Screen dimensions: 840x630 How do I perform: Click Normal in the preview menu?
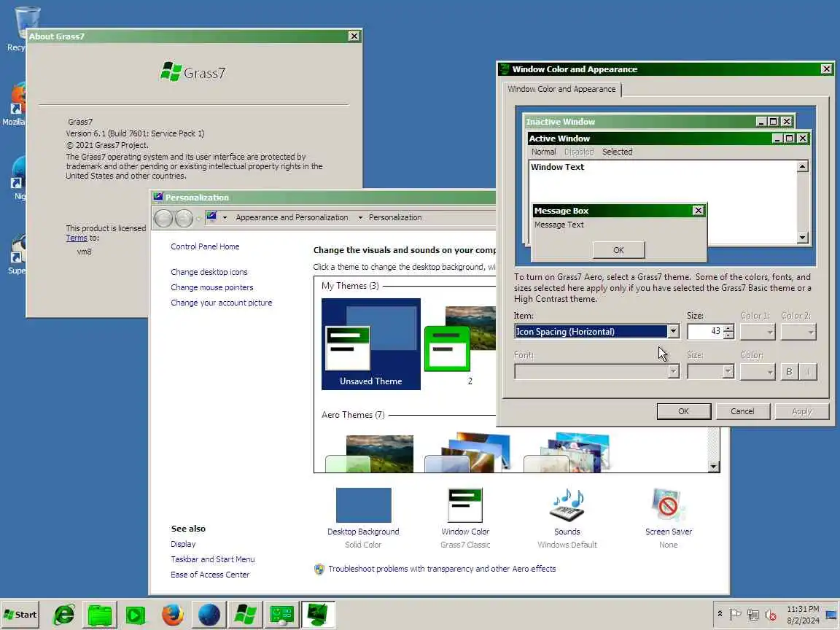point(543,152)
